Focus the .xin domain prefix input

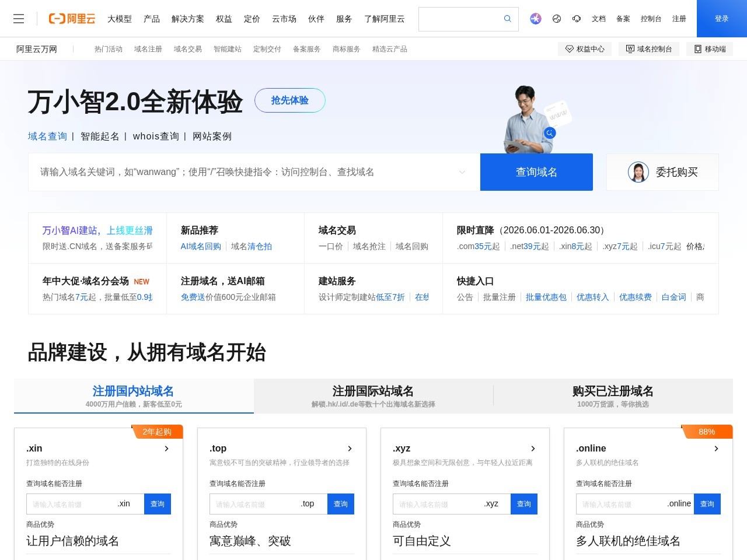[x=70, y=504]
